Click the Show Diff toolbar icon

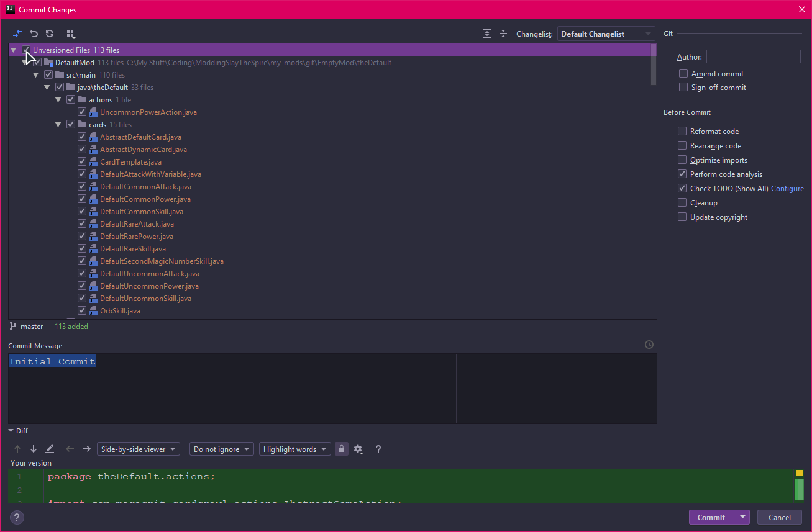click(x=17, y=34)
